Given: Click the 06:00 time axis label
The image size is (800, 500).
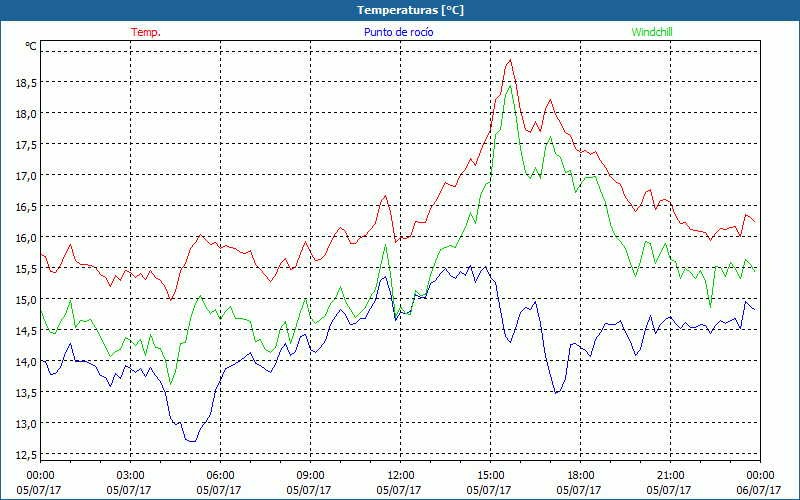Looking at the screenshot, I should pos(220,475).
